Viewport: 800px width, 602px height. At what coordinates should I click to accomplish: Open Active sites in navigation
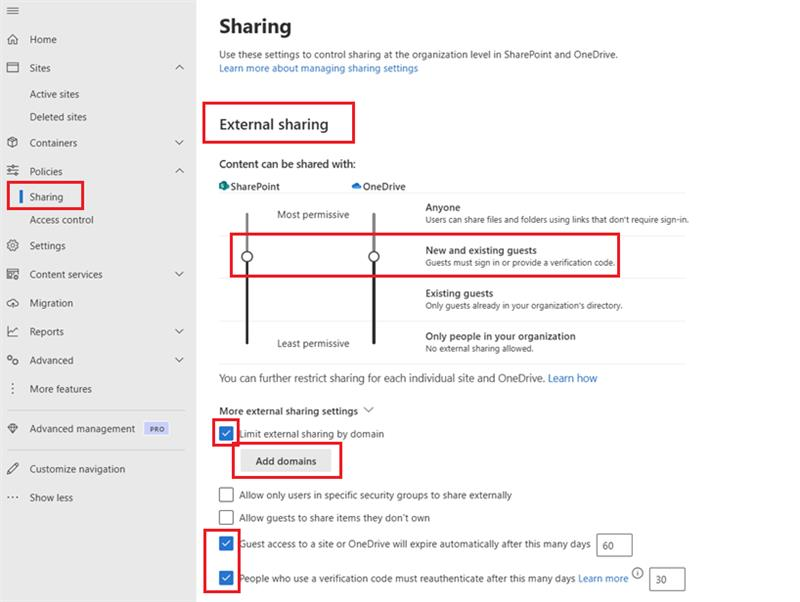[54, 94]
